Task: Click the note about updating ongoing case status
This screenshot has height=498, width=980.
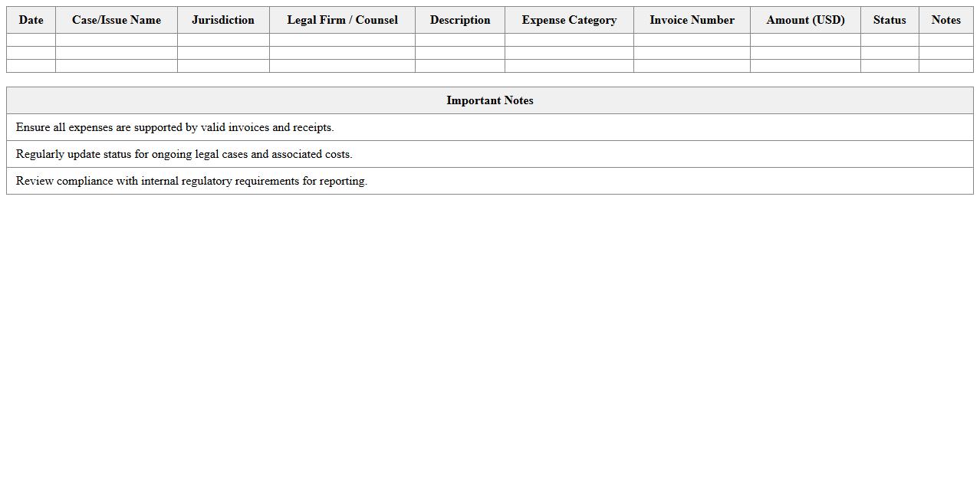Action: tap(489, 154)
